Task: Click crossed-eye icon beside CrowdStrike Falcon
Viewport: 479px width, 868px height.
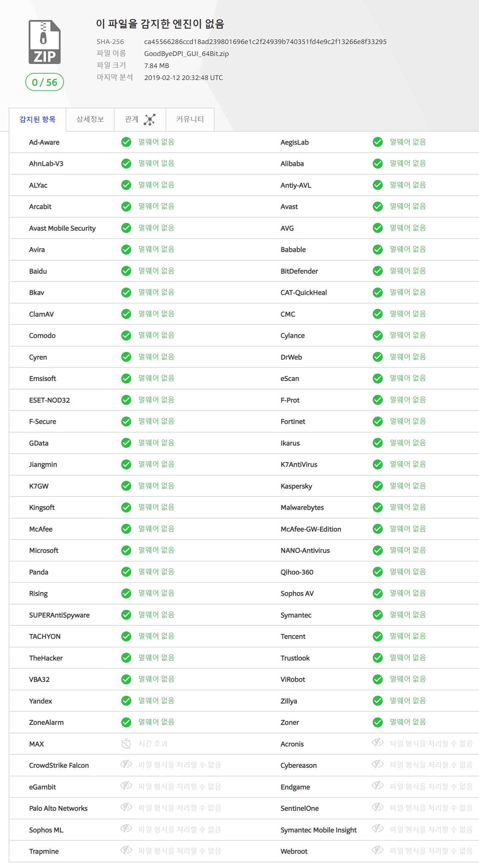Action: point(126,765)
